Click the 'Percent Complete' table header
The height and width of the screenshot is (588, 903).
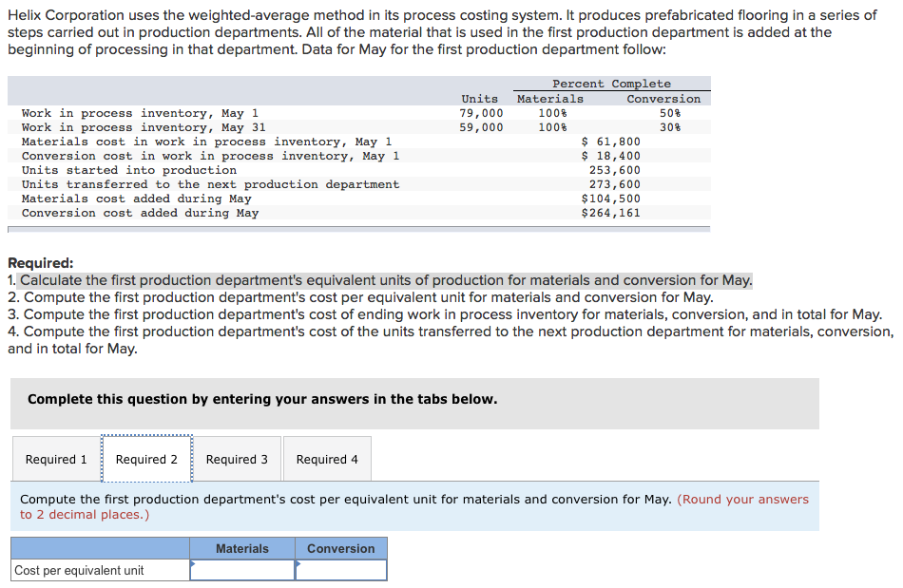pos(611,84)
